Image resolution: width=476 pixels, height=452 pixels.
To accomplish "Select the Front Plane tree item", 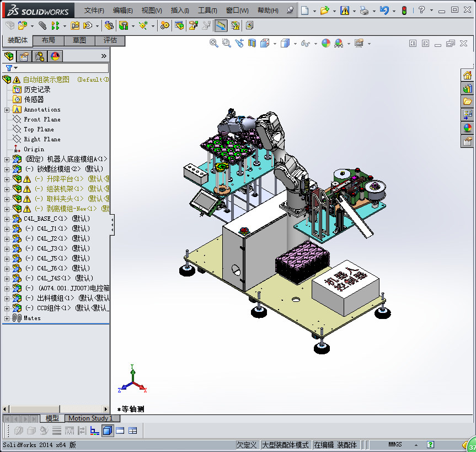I will [42, 119].
